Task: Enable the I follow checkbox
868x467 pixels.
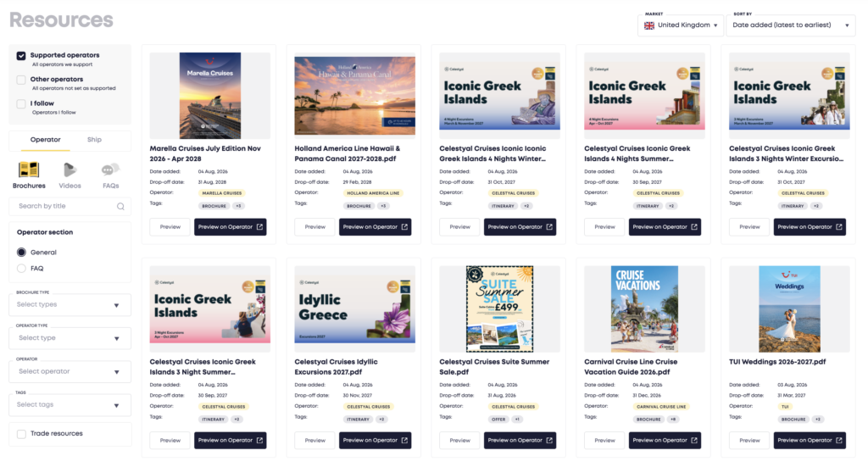Action: click(21, 103)
